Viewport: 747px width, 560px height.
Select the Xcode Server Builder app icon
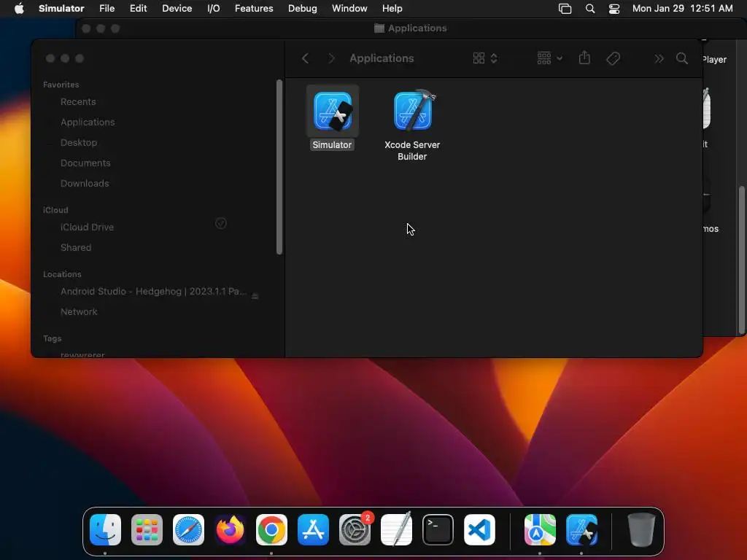[x=413, y=111]
